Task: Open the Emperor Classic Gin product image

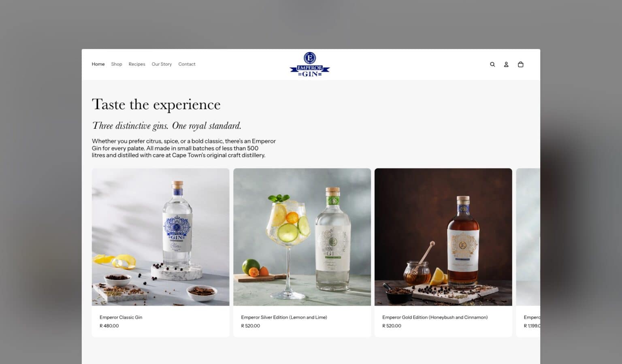Action: coord(160,237)
